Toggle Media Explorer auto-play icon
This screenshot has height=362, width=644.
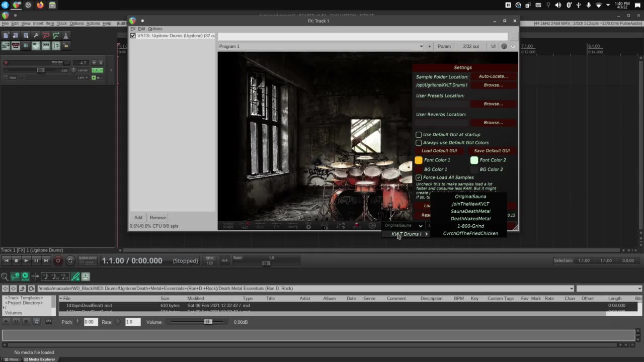[x=25, y=276]
